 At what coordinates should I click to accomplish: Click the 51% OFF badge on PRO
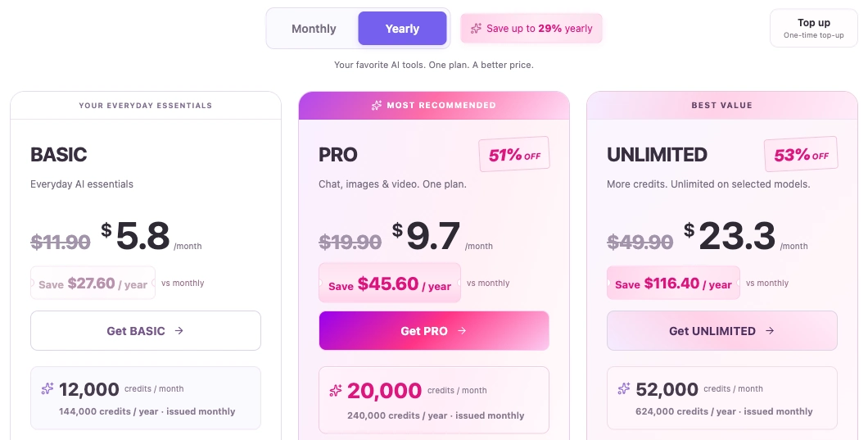tap(514, 155)
